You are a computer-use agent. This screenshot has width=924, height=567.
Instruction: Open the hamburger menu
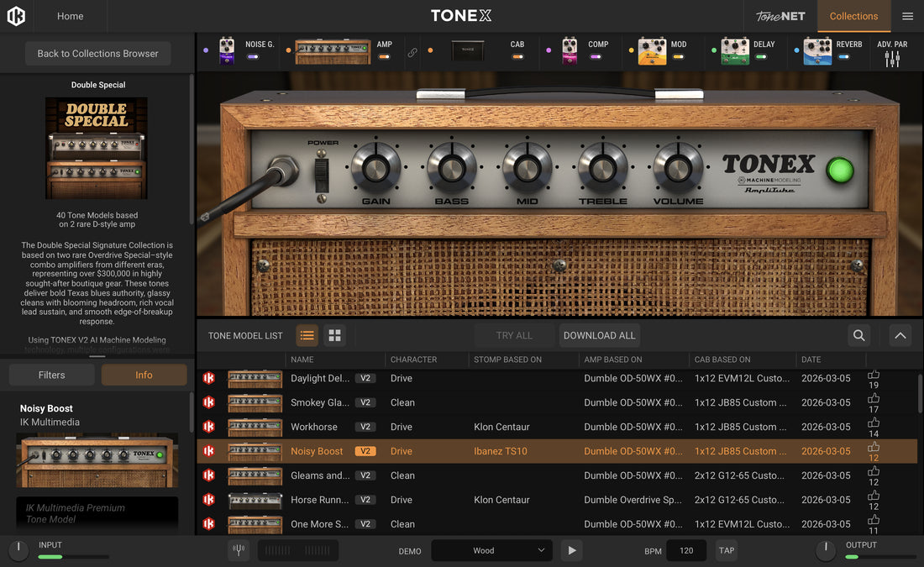tap(907, 16)
